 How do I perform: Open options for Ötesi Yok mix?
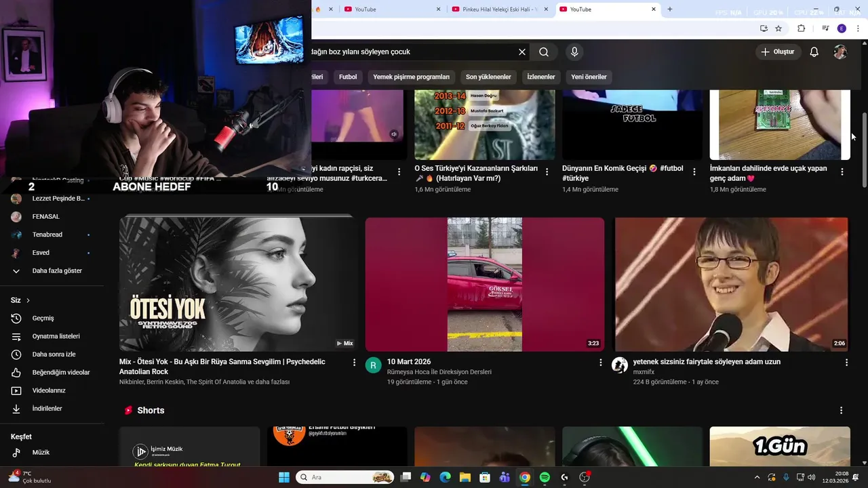coord(354,363)
